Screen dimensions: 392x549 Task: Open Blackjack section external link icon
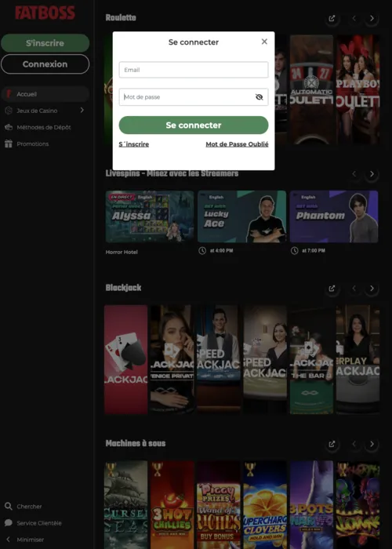pos(332,289)
